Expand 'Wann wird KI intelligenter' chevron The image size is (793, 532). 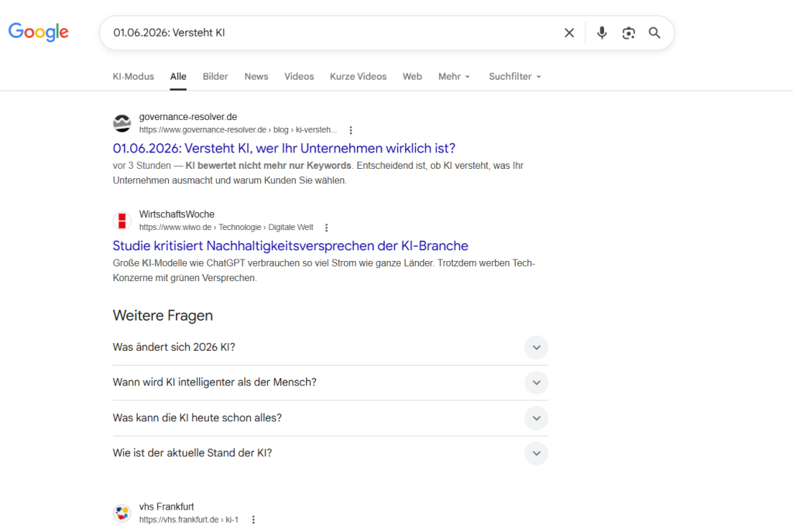click(x=536, y=383)
